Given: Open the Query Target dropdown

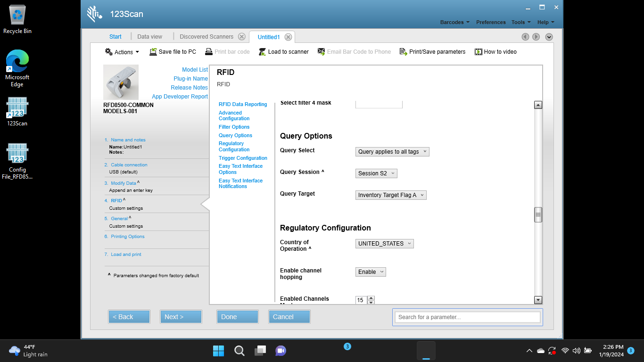Looking at the screenshot, I should (391, 195).
